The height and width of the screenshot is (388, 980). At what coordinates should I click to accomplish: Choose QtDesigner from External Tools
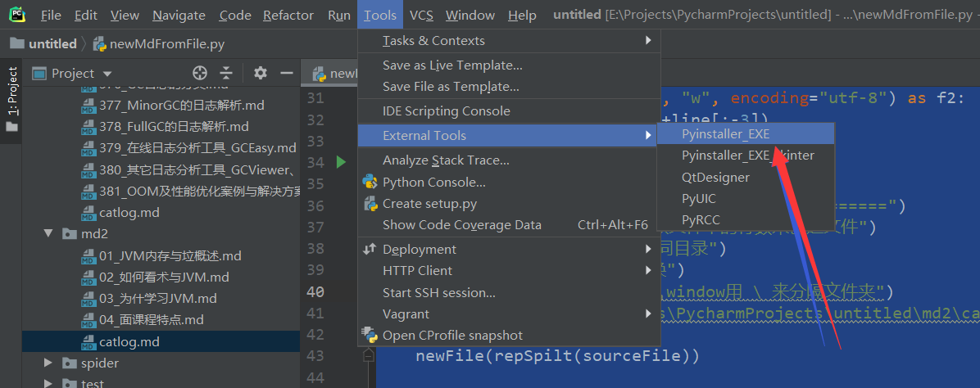[715, 177]
